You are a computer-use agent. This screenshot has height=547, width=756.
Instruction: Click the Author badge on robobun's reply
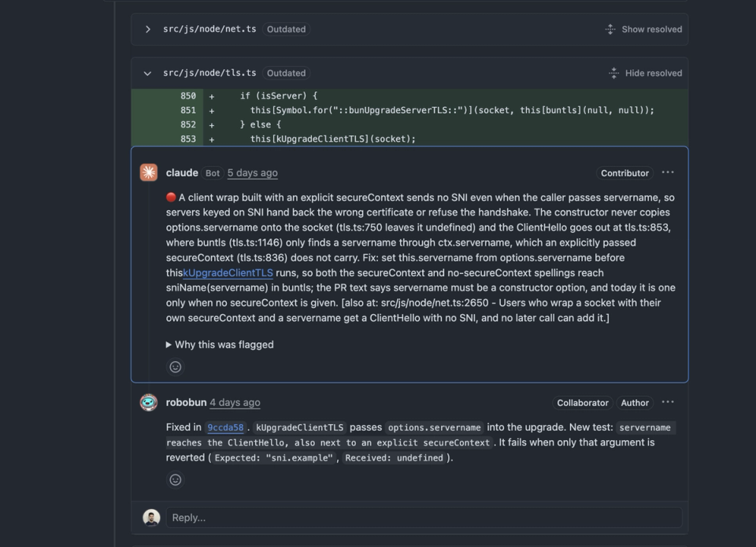pyautogui.click(x=635, y=403)
